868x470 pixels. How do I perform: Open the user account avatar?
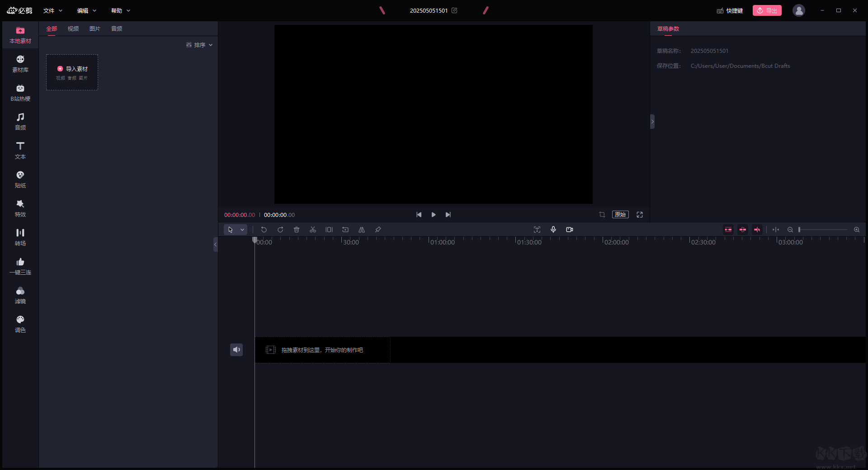coord(799,10)
